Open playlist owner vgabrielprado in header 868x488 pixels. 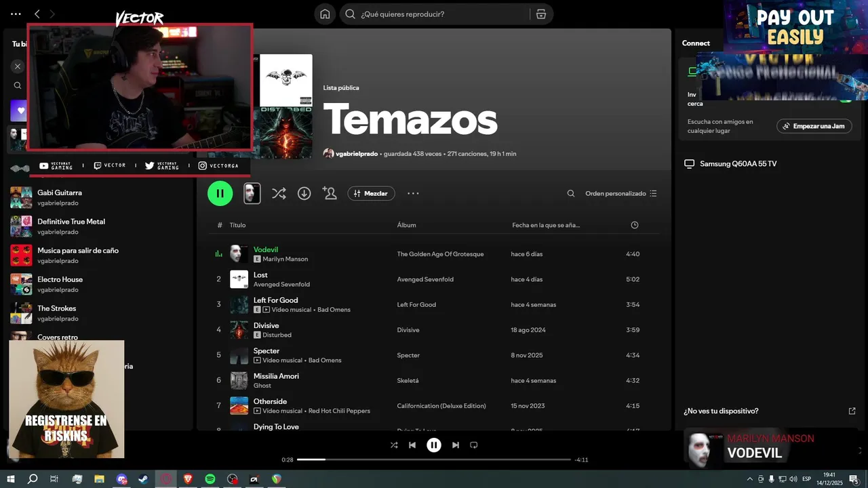click(357, 154)
